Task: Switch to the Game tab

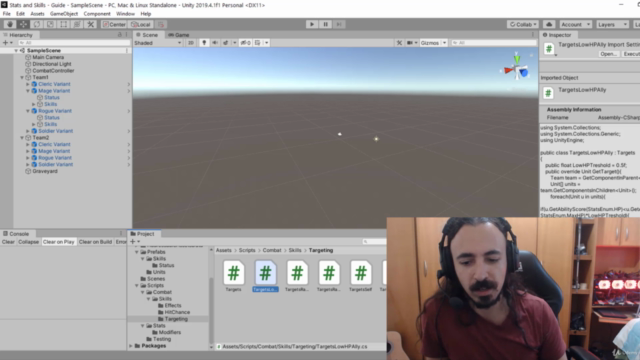Action: click(x=178, y=35)
